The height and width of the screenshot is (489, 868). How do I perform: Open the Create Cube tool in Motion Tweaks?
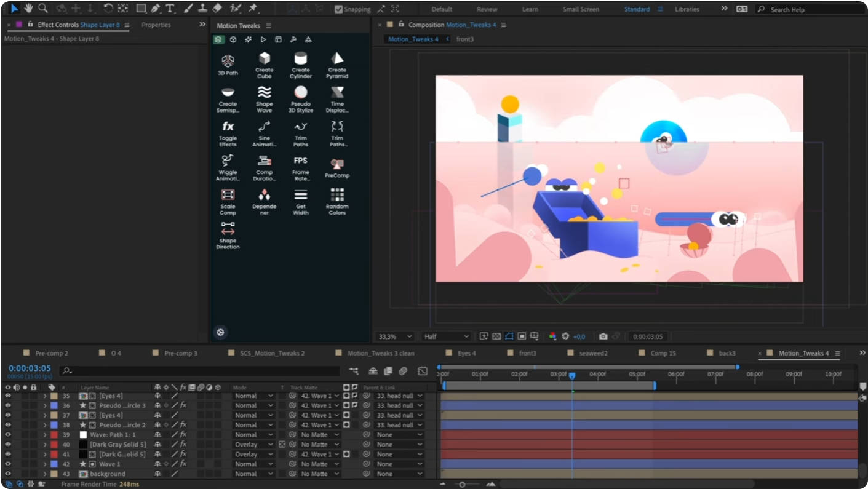(264, 60)
